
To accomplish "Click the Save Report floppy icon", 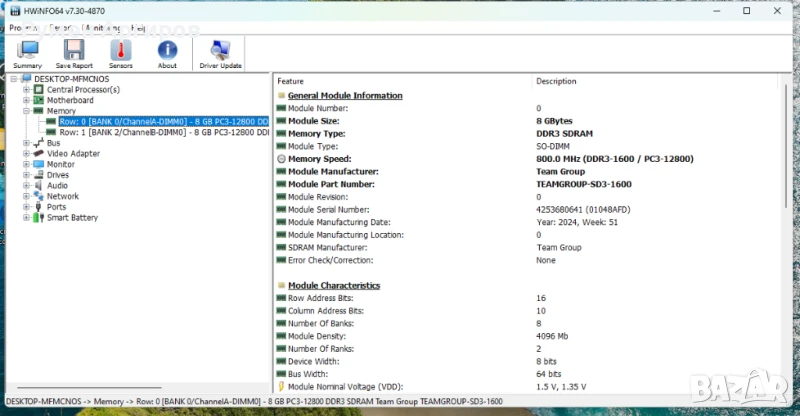I will (x=74, y=52).
